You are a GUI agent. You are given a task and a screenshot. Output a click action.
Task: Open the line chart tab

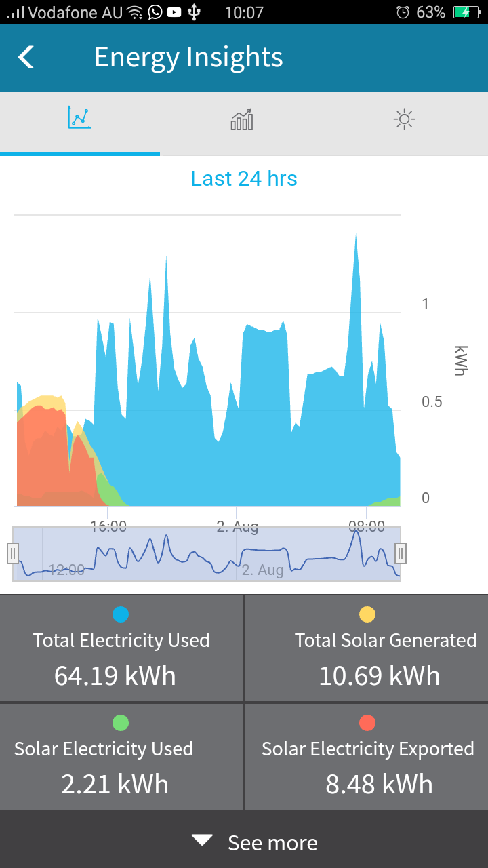point(80,119)
